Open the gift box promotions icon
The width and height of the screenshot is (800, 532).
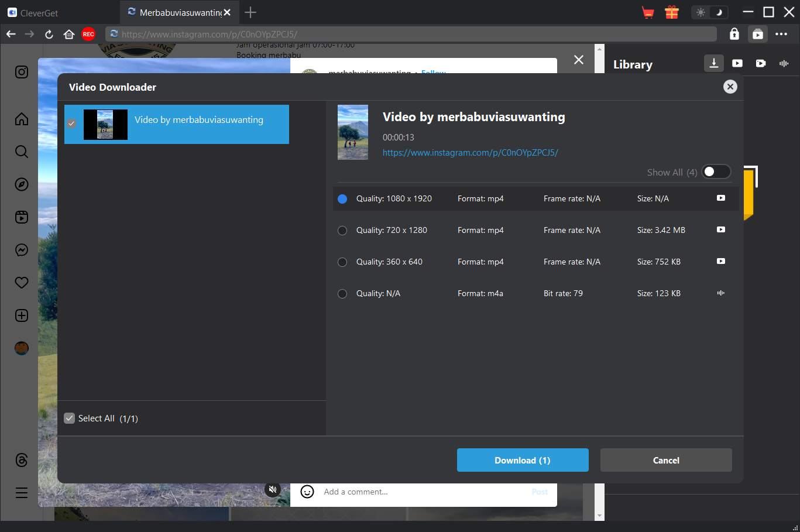[x=672, y=12]
